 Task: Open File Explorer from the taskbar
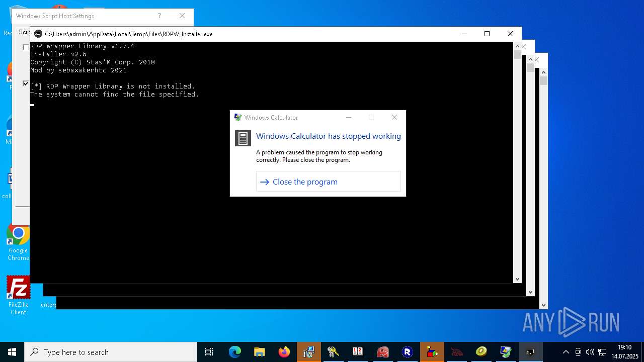click(260, 352)
